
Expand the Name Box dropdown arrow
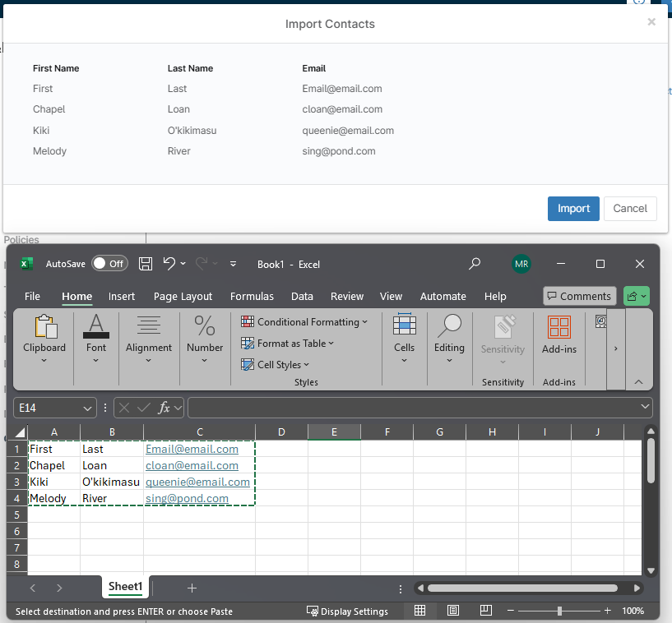(x=88, y=408)
